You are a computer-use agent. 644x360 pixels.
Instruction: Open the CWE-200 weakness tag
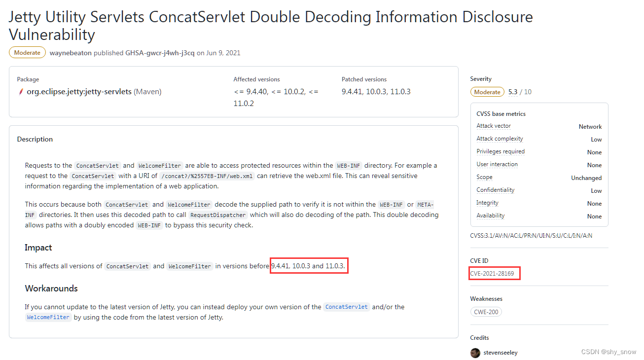pos(486,312)
